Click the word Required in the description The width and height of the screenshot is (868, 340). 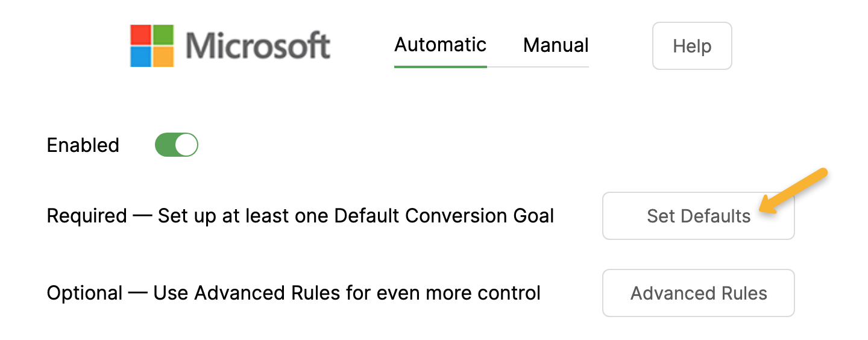[x=87, y=216]
